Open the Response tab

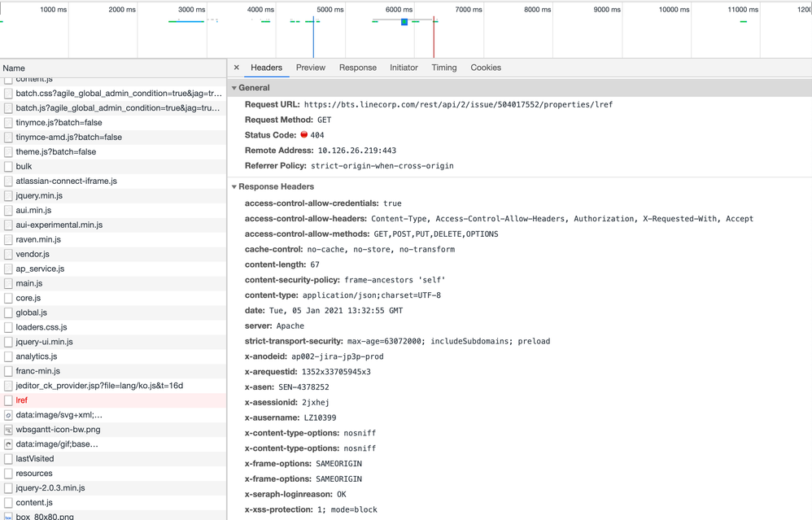(x=357, y=68)
